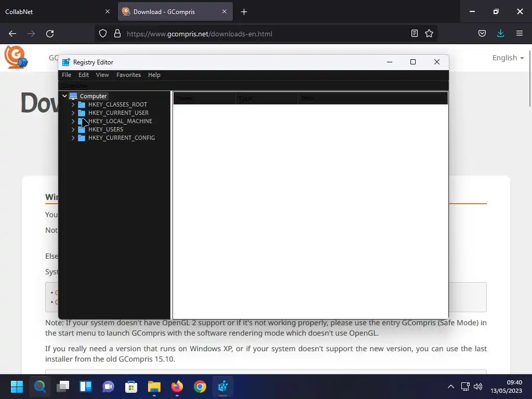532x399 pixels.
Task: Select the HKEY_CURRENT_CONFIG label
Action: point(122,138)
